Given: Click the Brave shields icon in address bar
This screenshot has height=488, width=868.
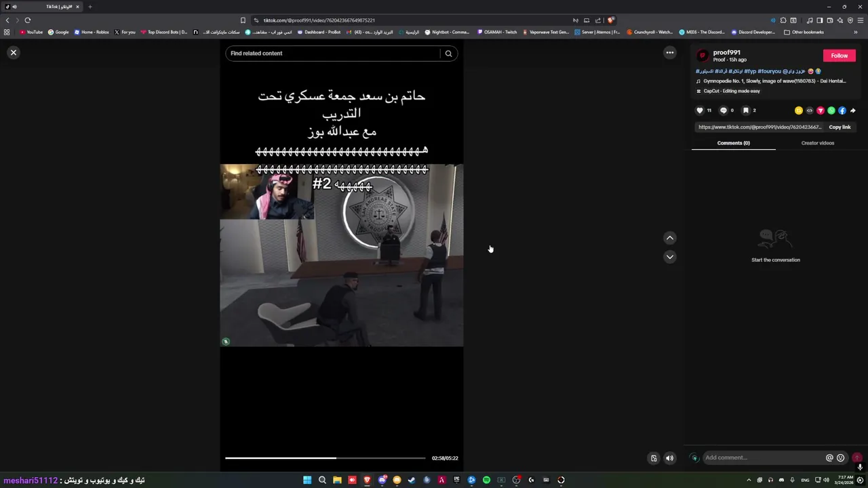Looking at the screenshot, I should click(610, 20).
